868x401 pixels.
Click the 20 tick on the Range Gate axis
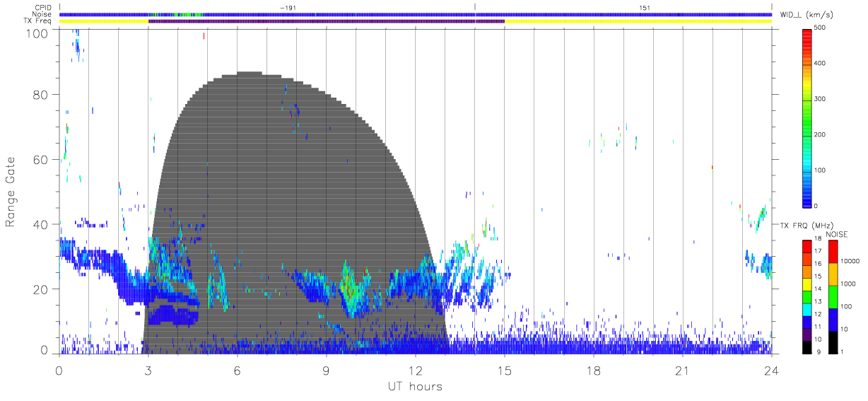[40, 289]
